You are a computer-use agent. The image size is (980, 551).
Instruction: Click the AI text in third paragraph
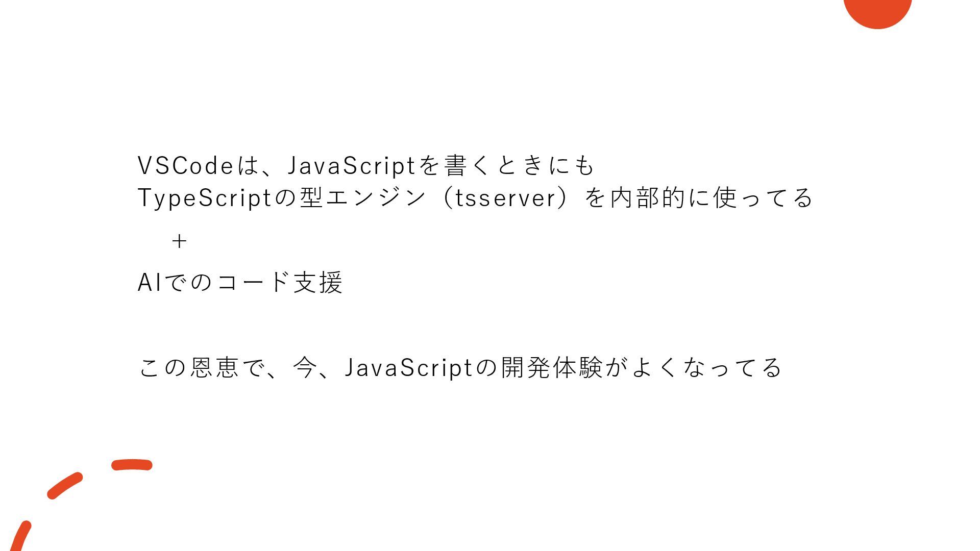[150, 282]
